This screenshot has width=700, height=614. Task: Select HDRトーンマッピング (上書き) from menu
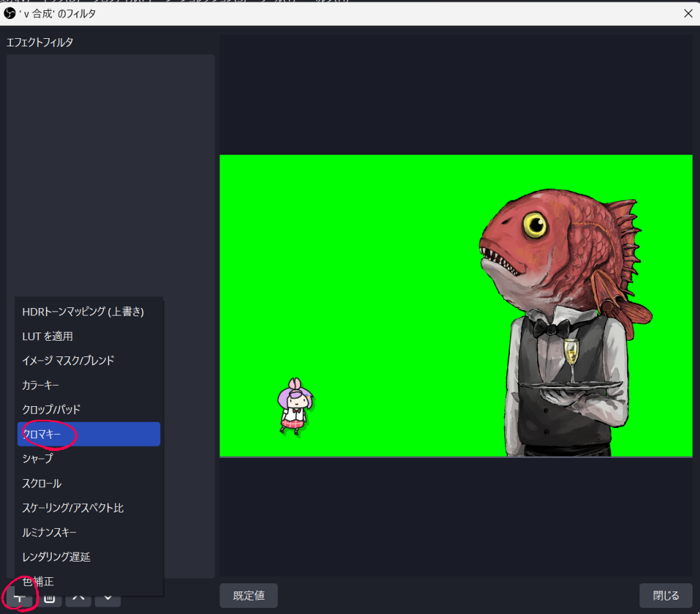(89, 311)
